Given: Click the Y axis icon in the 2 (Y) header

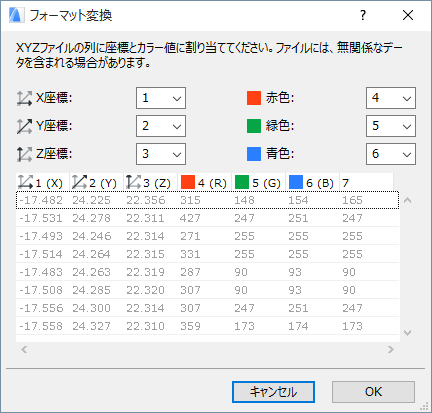Looking at the screenshot, I should [x=79, y=182].
